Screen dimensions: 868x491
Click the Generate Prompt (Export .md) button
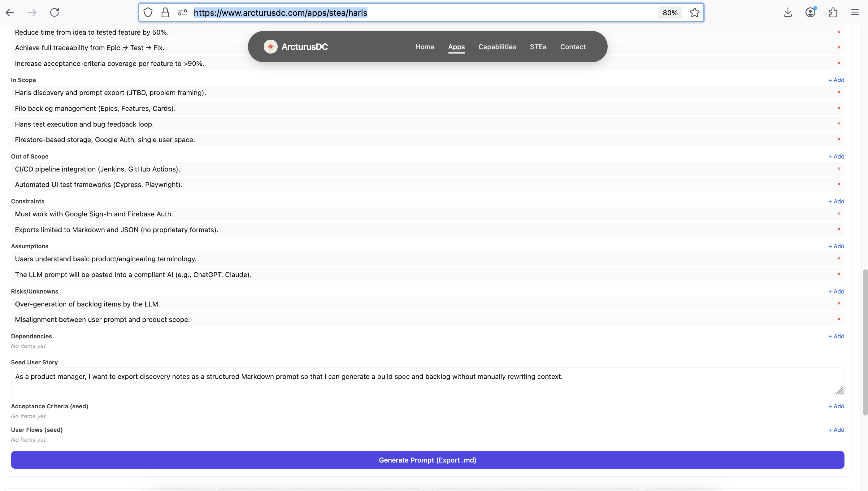click(x=427, y=460)
